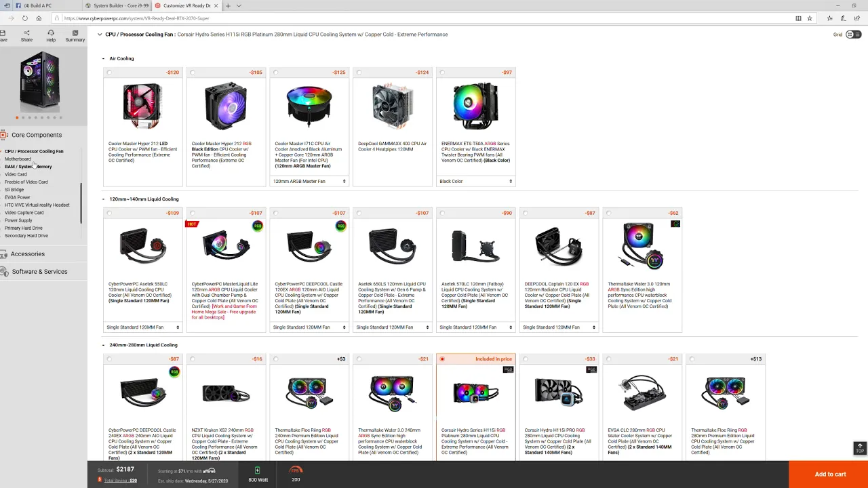Screen dimensions: 868x488
Task: Open fan dropdown under Asetek 550LC cooler
Action: (142, 327)
